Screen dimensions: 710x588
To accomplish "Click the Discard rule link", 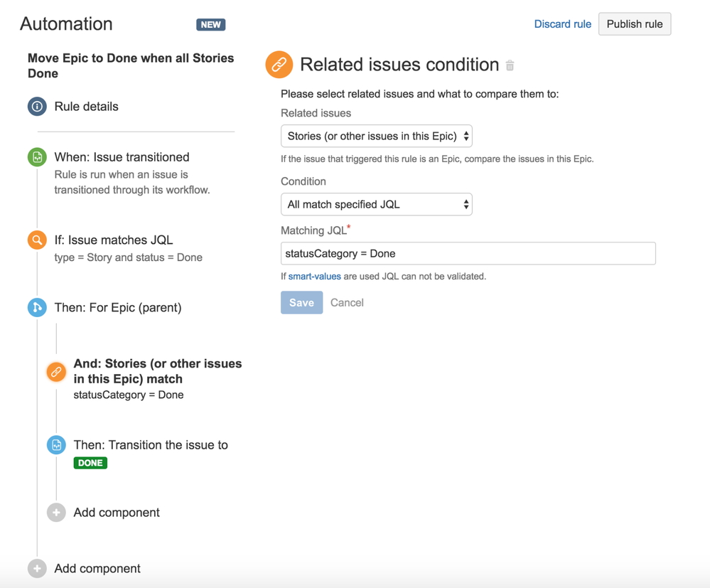I will 562,24.
